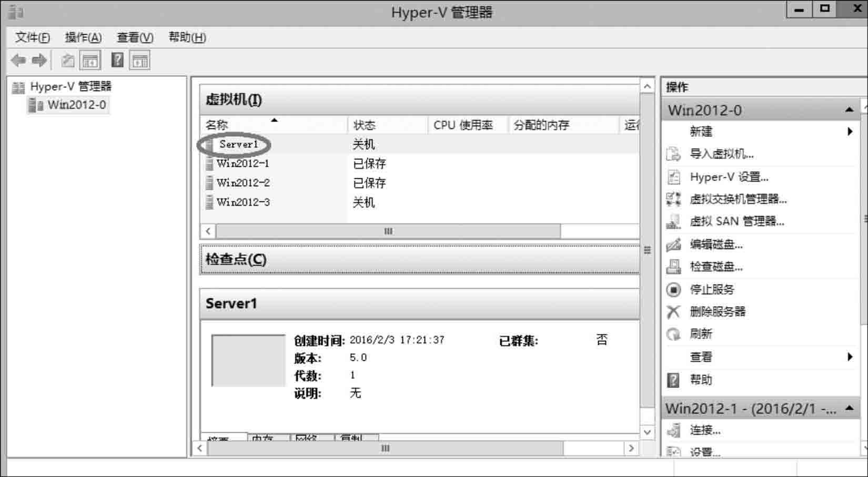Screen dimensions: 868x477
Task: Sort by the 名称 column header
Action: [x=274, y=125]
